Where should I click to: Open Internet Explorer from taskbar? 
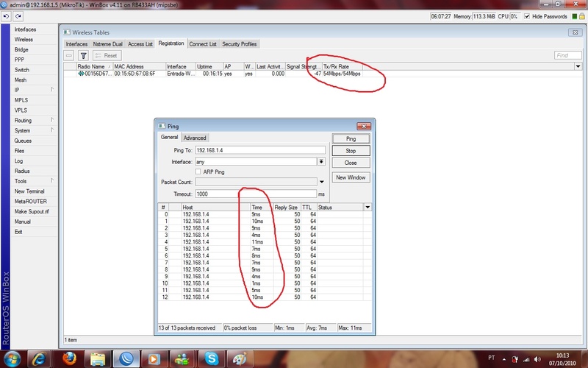(40, 358)
